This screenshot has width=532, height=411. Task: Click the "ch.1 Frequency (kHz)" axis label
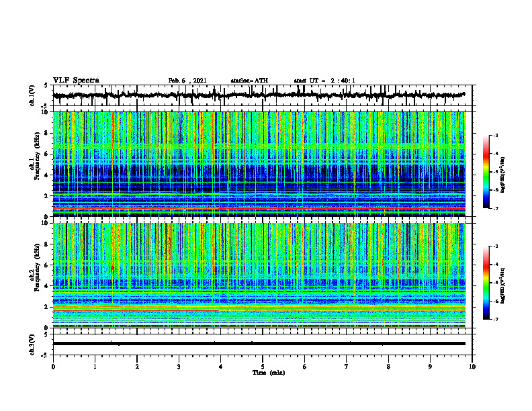[36, 156]
